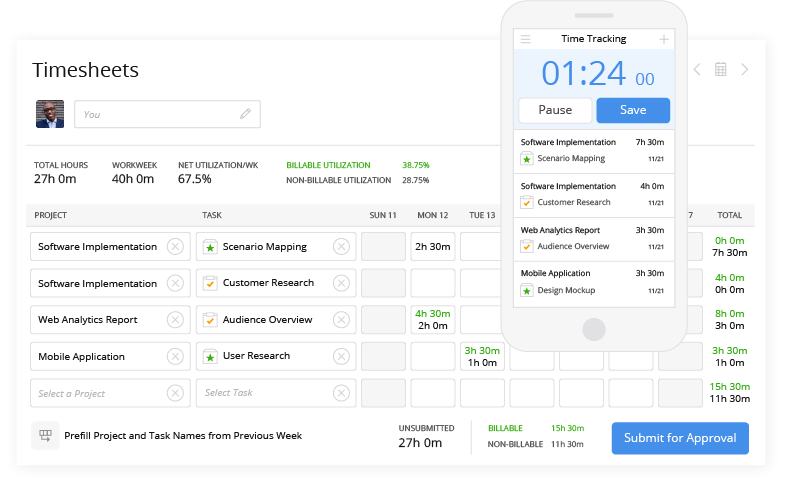The image size is (786, 486).
Task: Click the green star icon beside Scenario Mapping task field
Action: [210, 247]
